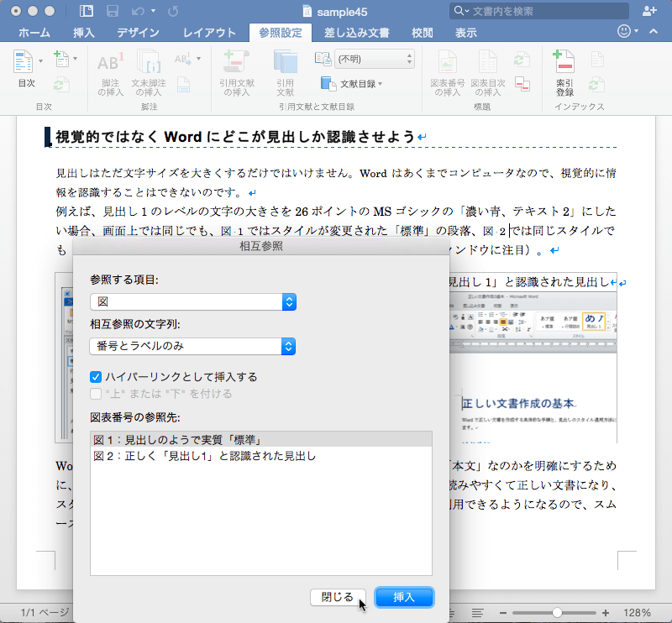The width and height of the screenshot is (672, 623).
Task: Open the 相互参照の文字列 dropdown
Action: [x=193, y=346]
